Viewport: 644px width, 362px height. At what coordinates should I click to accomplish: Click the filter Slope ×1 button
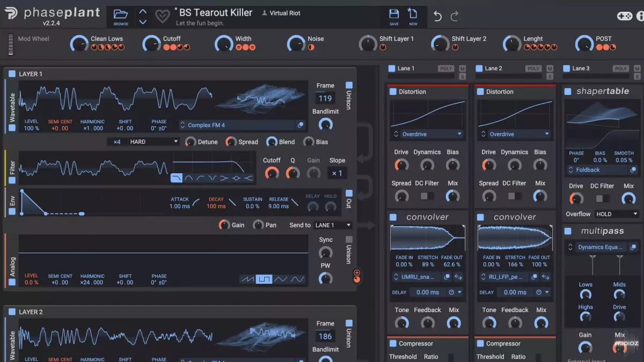pyautogui.click(x=337, y=173)
